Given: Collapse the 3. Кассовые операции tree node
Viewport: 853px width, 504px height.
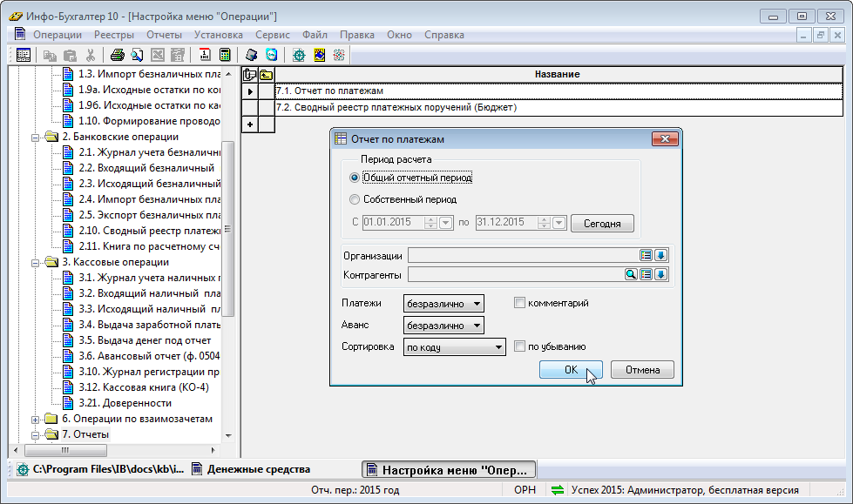Looking at the screenshot, I should (x=36, y=262).
